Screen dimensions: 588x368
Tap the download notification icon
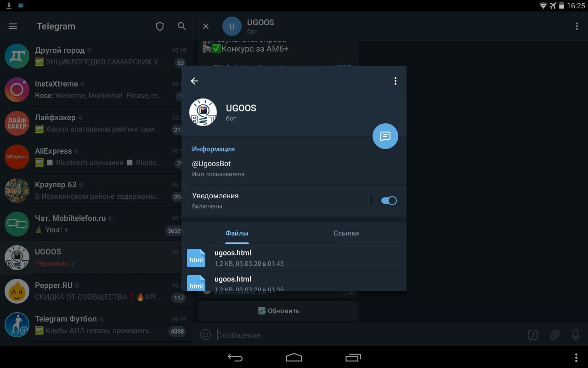tap(9, 6)
